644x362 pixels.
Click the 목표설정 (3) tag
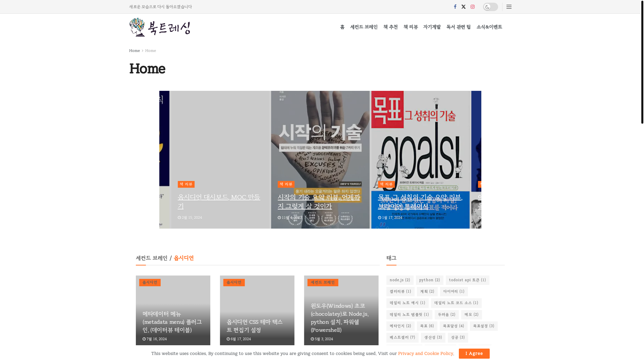point(484,326)
